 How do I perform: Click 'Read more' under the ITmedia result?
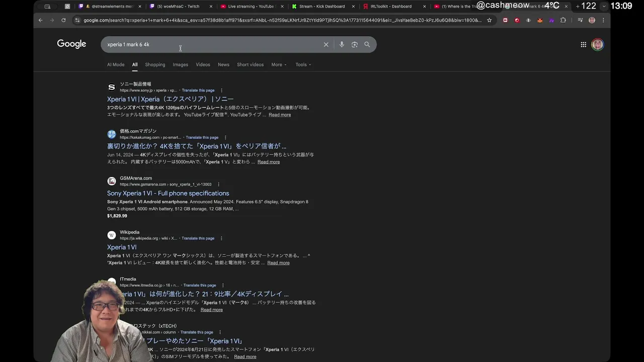tap(212, 310)
